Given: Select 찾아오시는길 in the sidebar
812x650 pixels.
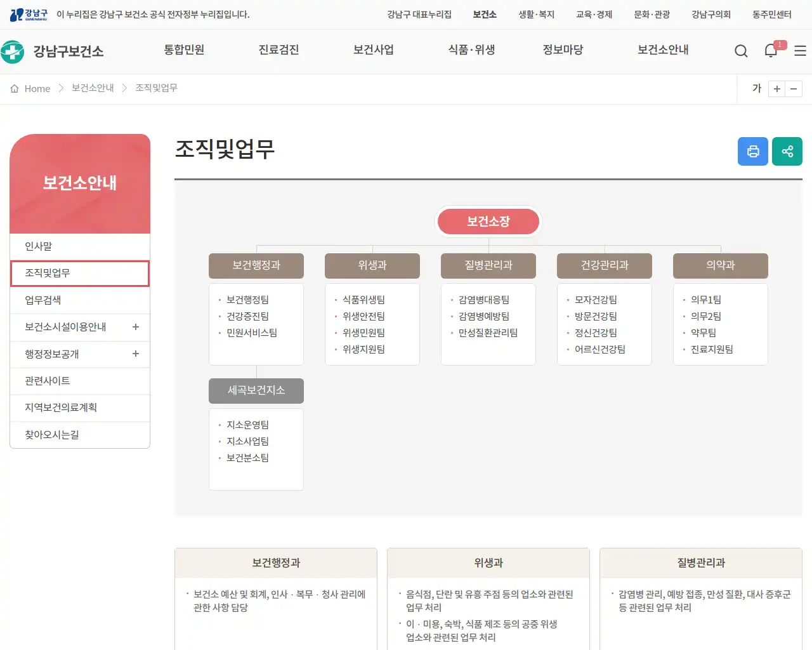Looking at the screenshot, I should (80, 435).
